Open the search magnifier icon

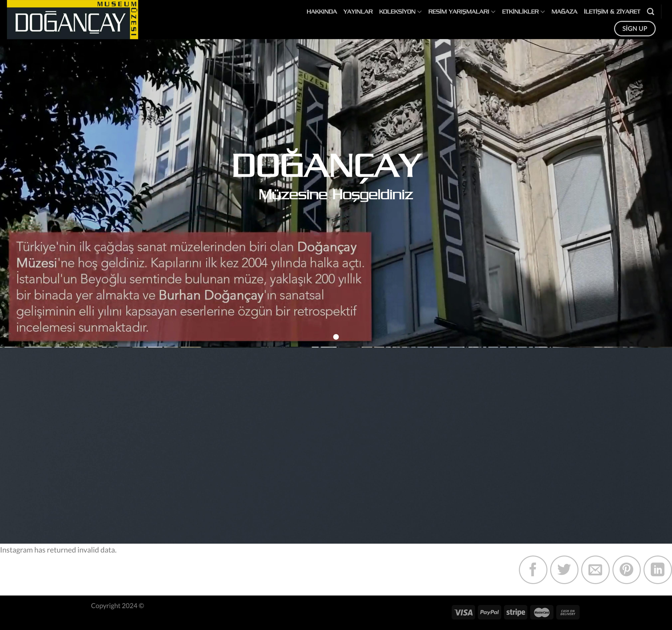coord(650,11)
